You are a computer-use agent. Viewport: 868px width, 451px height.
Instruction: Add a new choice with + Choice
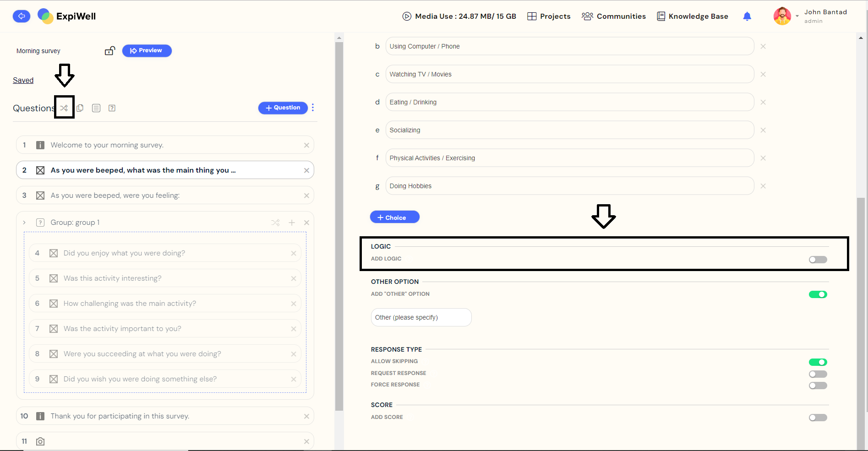coord(394,217)
